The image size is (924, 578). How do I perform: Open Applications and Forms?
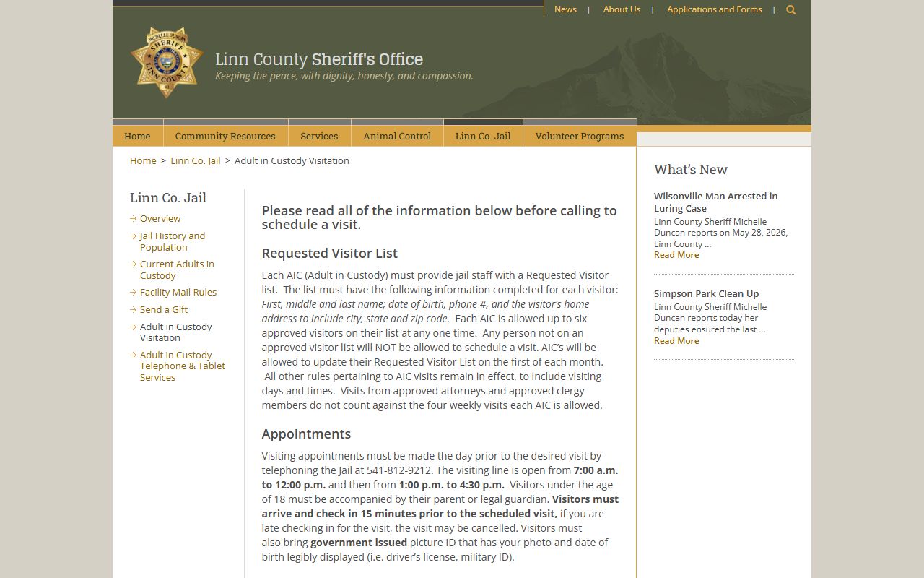(714, 9)
